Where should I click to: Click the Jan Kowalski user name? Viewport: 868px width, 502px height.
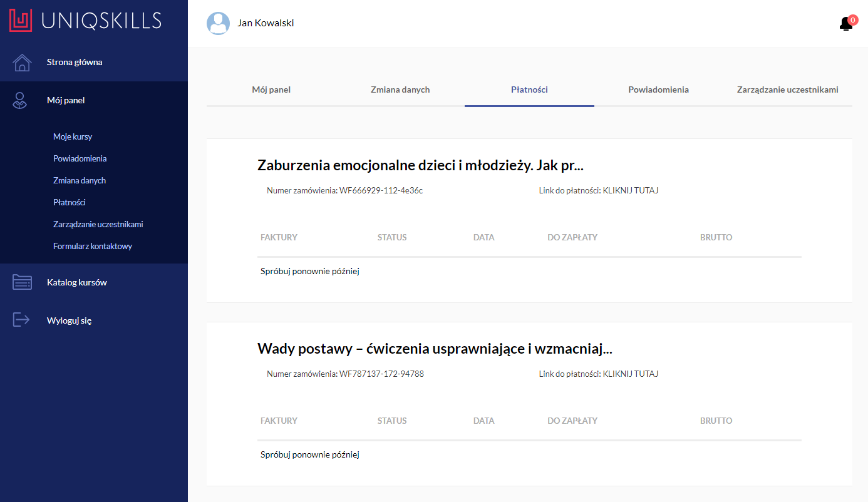(266, 23)
